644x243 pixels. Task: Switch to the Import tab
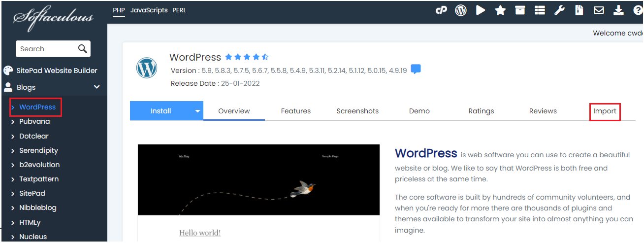605,111
